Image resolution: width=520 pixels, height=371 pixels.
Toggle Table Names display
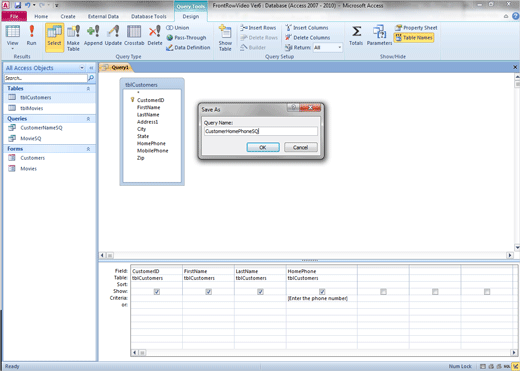(414, 38)
